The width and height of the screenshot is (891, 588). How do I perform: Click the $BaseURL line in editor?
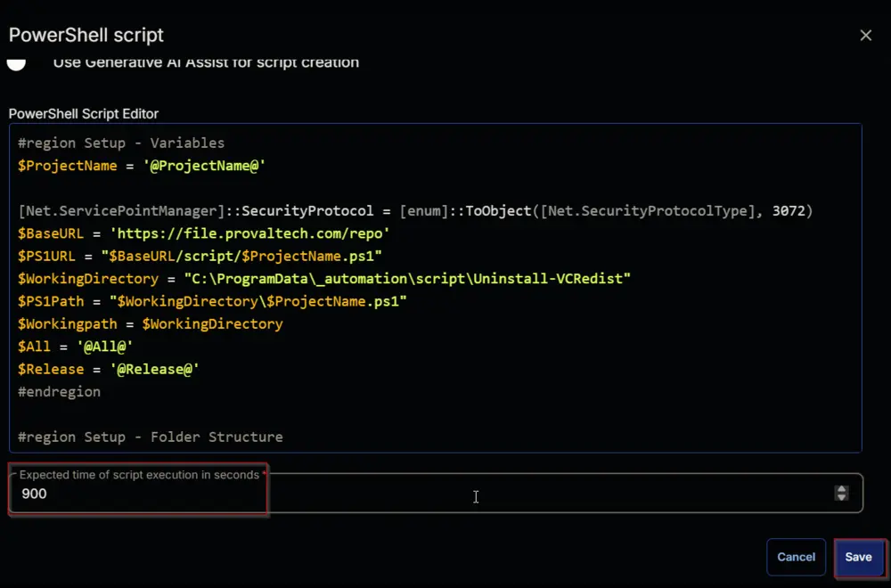coord(203,233)
